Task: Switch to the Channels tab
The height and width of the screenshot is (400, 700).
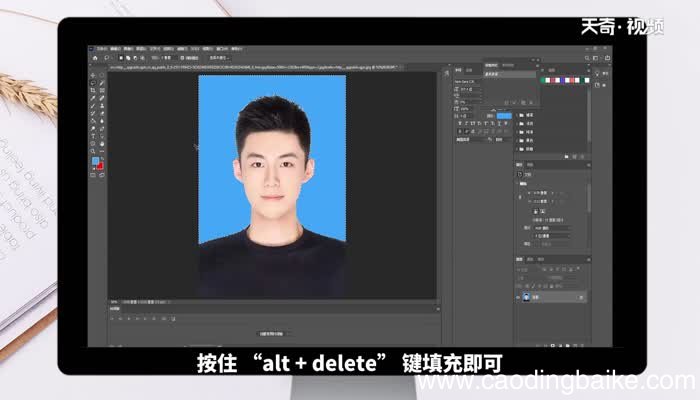Action: [x=530, y=259]
